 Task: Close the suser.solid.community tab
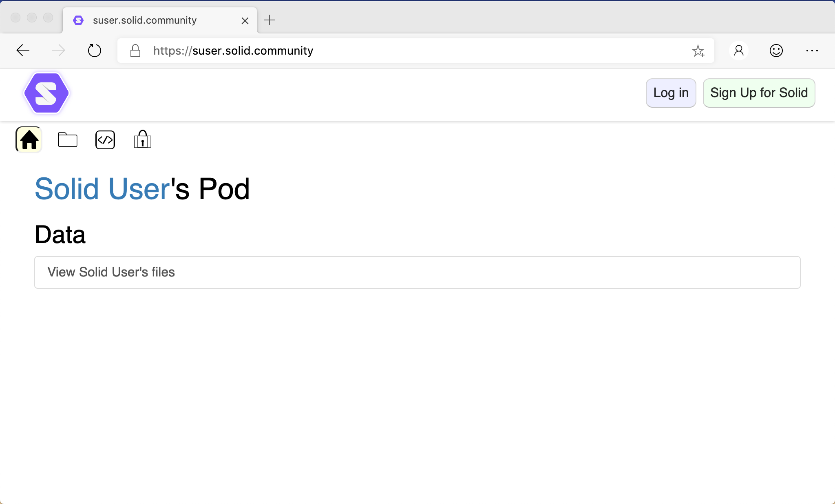pos(245,21)
